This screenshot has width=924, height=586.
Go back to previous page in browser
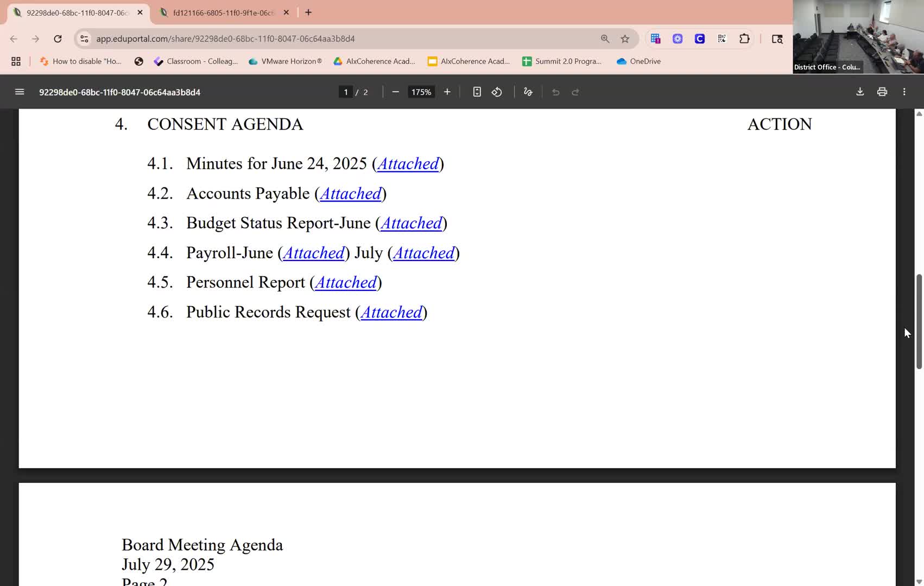click(14, 39)
